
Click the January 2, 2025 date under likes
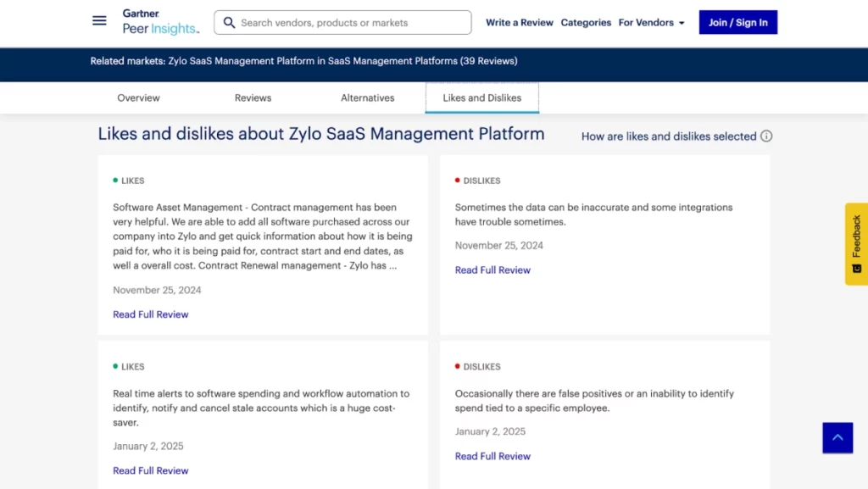pyautogui.click(x=147, y=446)
